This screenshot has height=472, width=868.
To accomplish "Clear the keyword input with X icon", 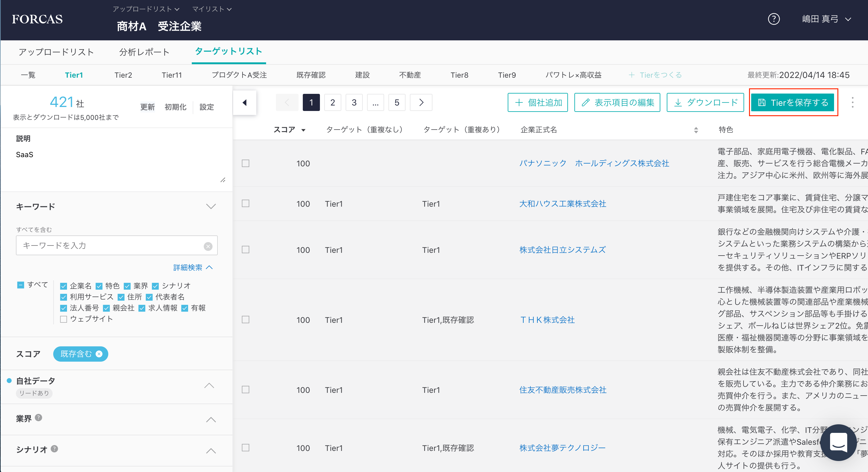I will pos(208,246).
